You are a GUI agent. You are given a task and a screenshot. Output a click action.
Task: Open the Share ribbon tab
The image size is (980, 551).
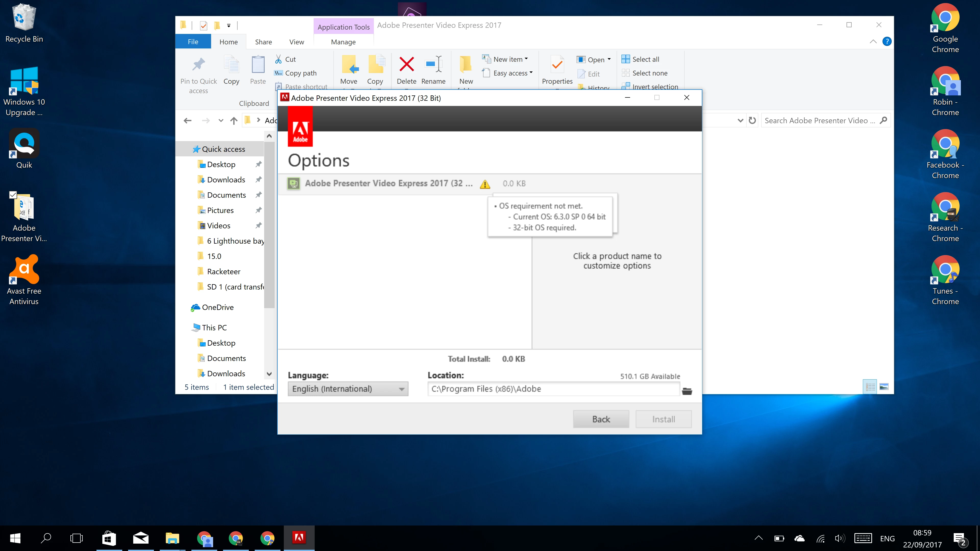click(x=263, y=42)
